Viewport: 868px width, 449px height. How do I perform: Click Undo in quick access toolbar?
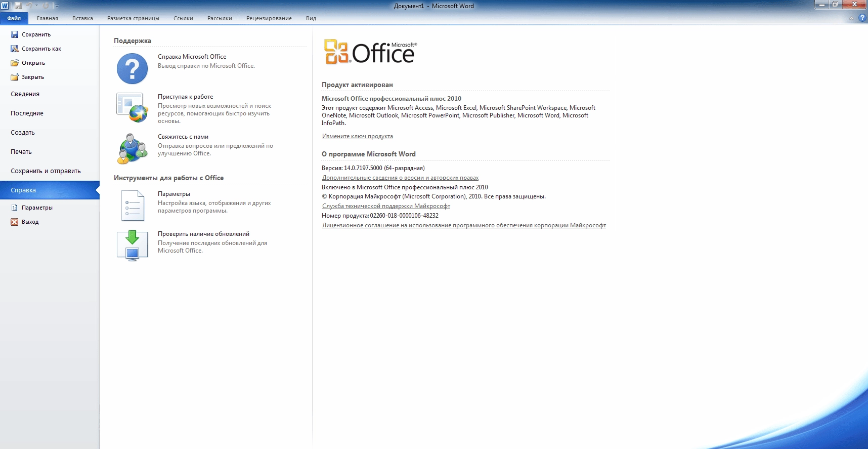click(x=30, y=6)
